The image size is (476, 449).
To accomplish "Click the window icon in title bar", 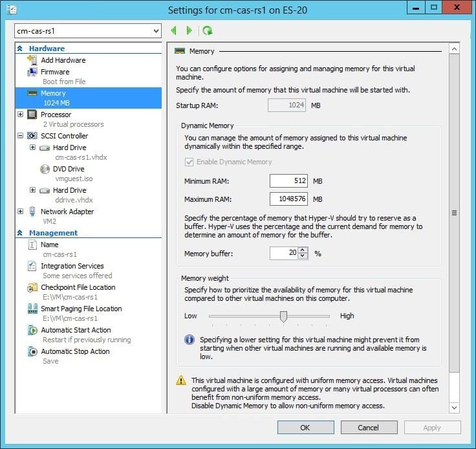I will click(12, 10).
